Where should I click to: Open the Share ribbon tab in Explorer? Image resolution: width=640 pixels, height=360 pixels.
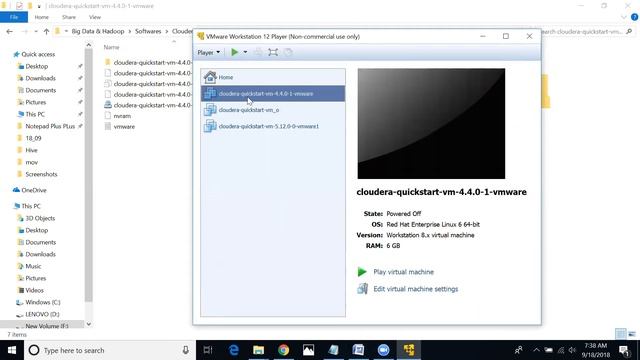tap(69, 17)
